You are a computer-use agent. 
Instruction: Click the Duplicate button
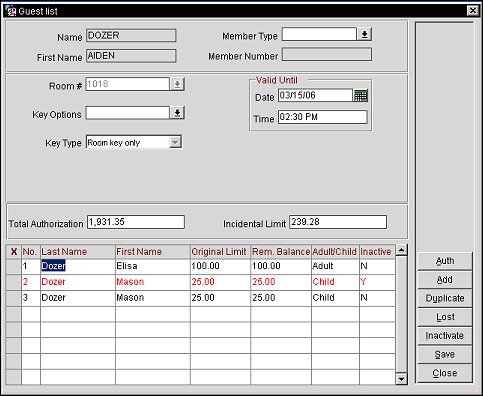tap(445, 298)
